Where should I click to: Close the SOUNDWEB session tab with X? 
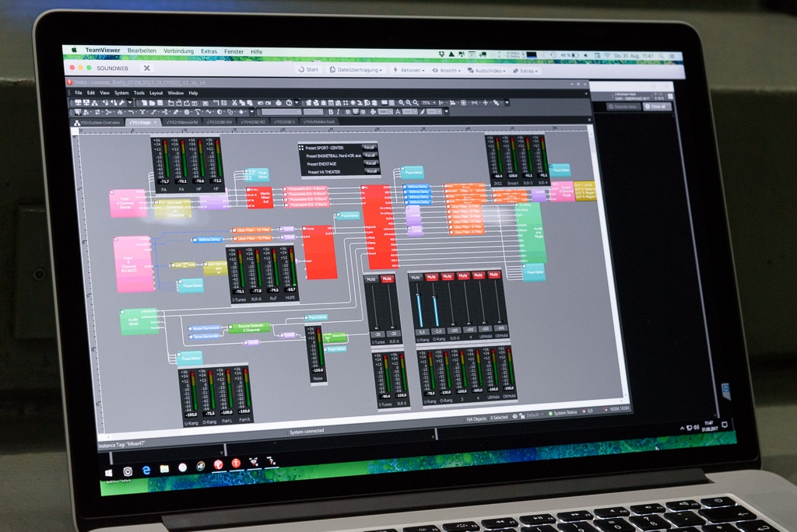(x=146, y=68)
